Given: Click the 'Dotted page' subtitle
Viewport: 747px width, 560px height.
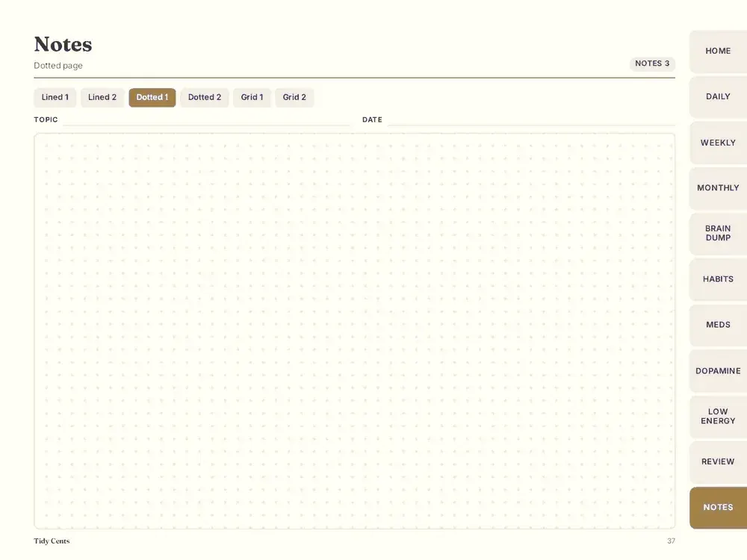Looking at the screenshot, I should coord(58,66).
